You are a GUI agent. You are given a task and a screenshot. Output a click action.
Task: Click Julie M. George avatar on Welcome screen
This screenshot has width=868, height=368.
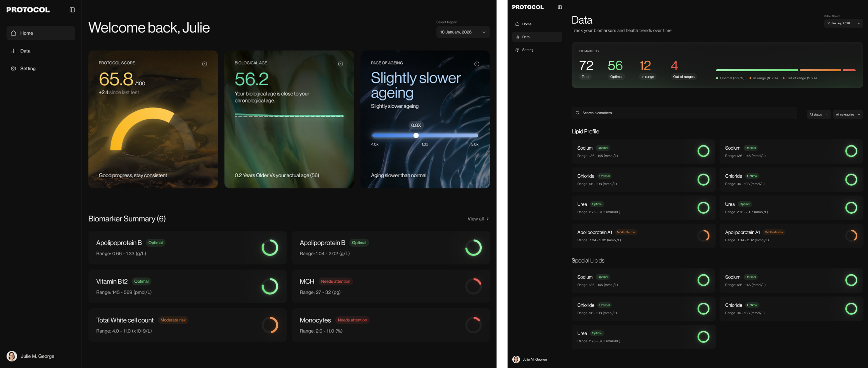[12, 356]
